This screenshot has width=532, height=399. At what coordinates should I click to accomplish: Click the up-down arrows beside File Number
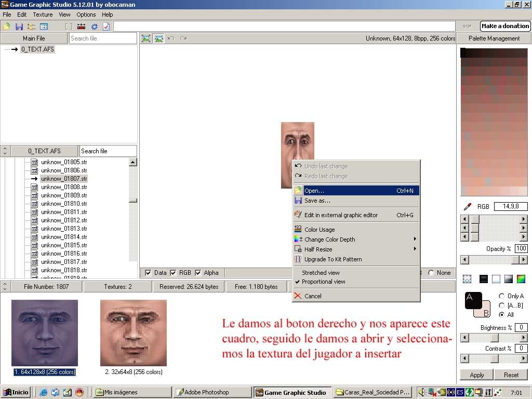pyautogui.click(x=5, y=287)
